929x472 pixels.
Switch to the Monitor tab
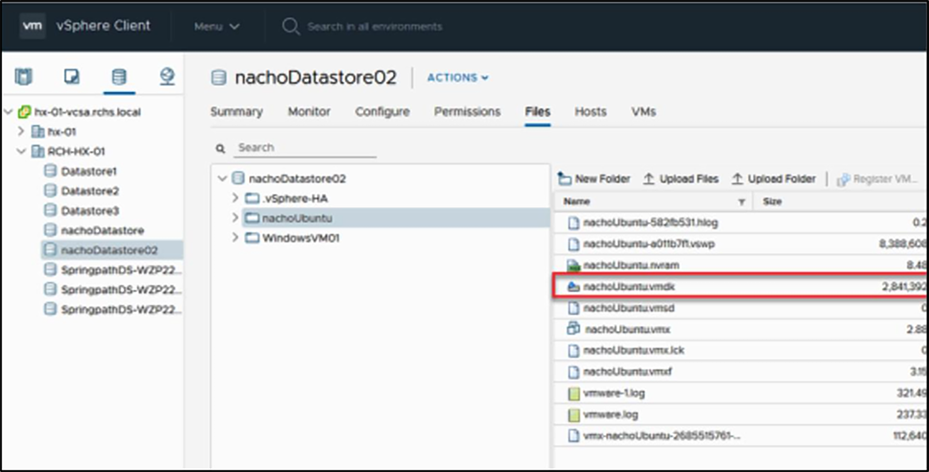pos(309,112)
